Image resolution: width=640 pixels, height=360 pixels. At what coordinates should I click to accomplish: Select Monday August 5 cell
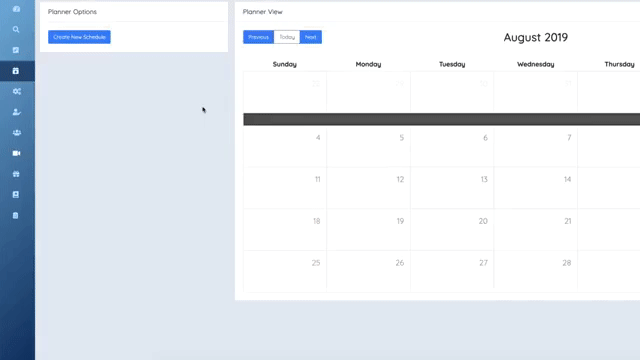(369, 146)
